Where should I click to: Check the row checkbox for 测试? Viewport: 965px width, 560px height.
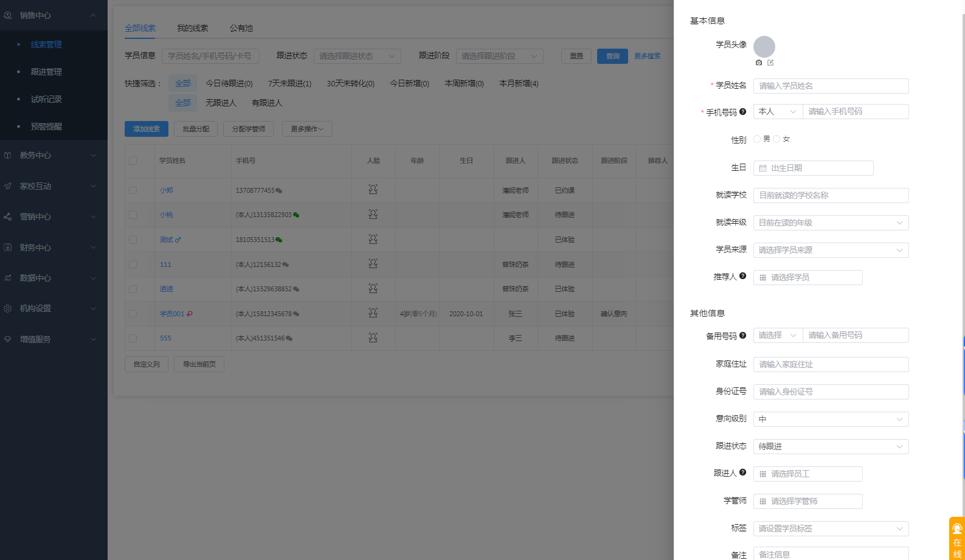pyautogui.click(x=133, y=240)
